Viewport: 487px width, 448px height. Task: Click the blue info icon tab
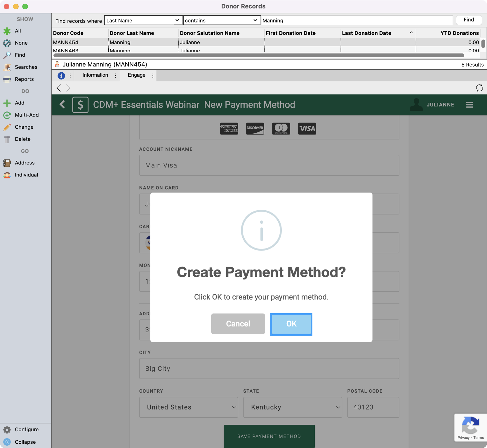point(61,76)
